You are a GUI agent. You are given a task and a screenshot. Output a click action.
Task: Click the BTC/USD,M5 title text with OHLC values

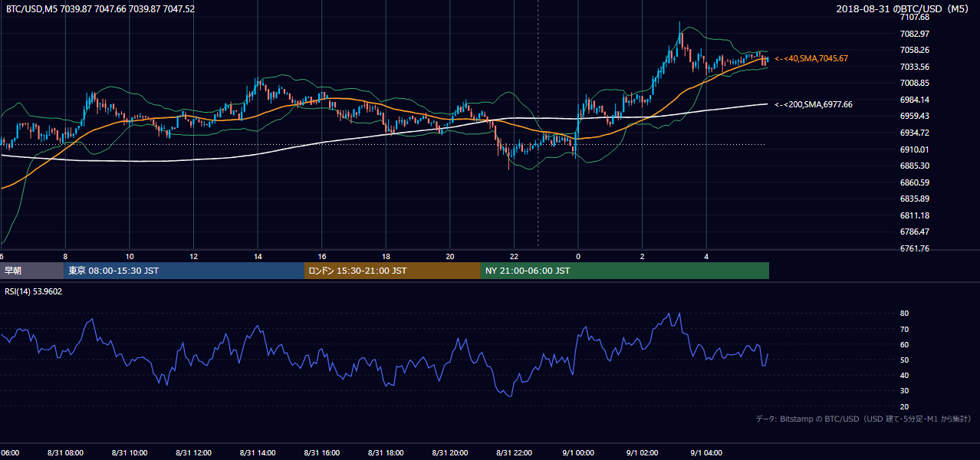(100, 8)
